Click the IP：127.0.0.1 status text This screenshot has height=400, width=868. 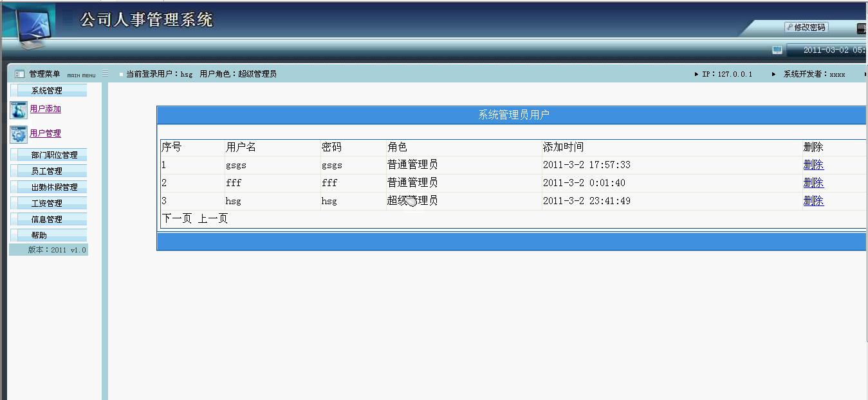click(727, 74)
